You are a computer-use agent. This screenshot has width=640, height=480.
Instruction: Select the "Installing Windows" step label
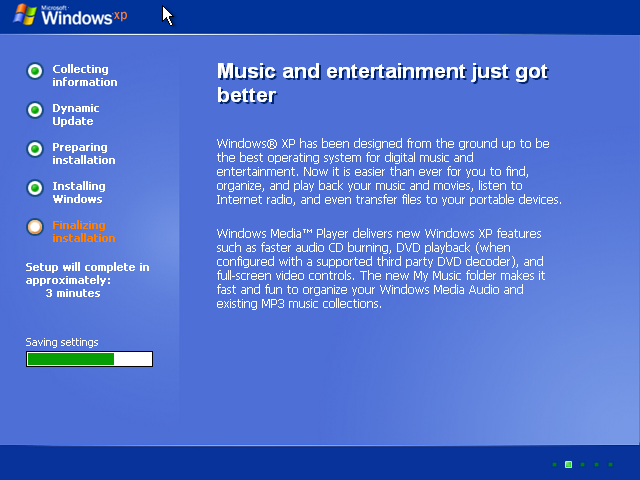point(79,192)
